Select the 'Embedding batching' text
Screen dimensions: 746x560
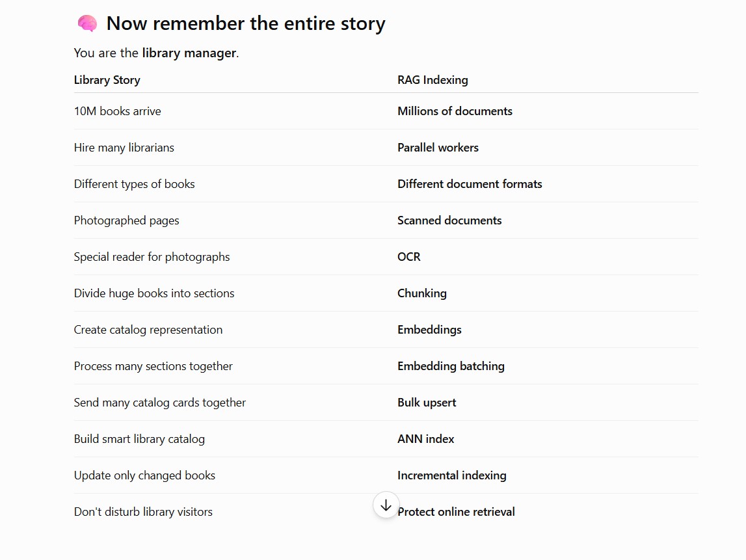tap(451, 366)
